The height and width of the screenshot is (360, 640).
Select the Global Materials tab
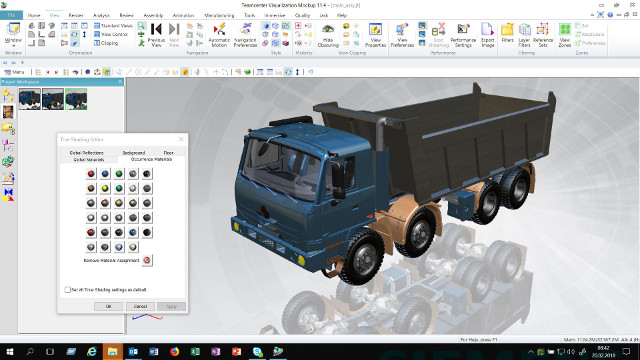click(89, 160)
